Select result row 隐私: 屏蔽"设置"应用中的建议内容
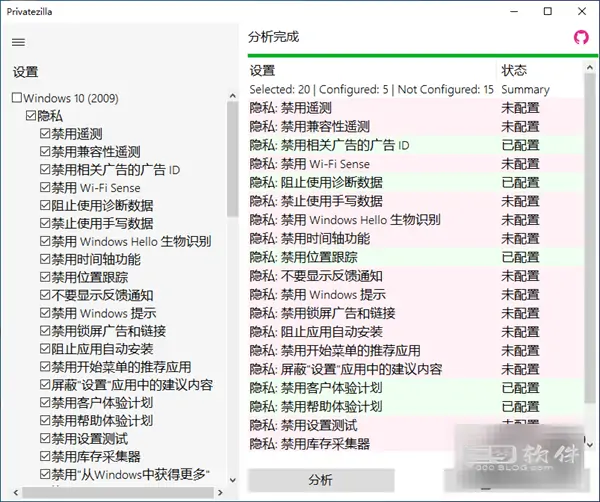The image size is (600, 502). [416, 369]
